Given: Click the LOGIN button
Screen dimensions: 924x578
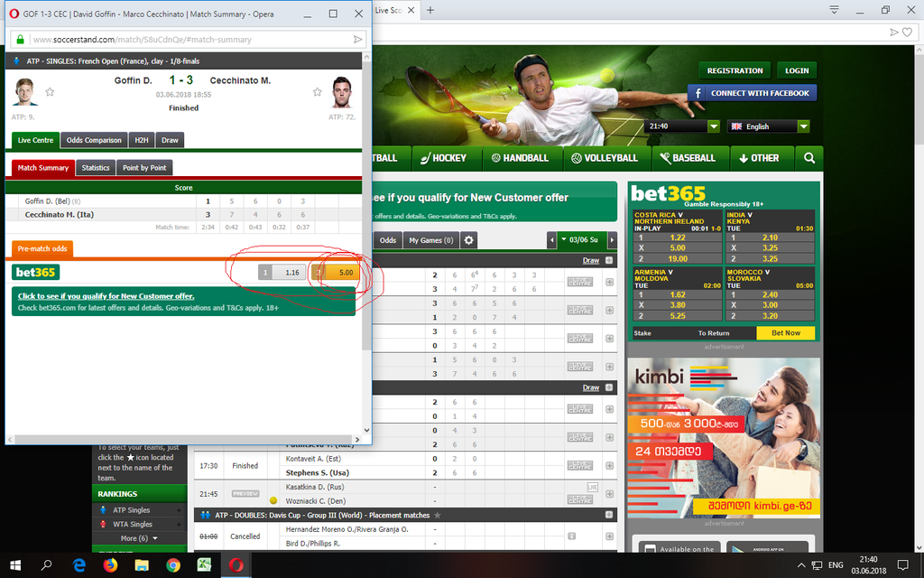Looking at the screenshot, I should 797,70.
